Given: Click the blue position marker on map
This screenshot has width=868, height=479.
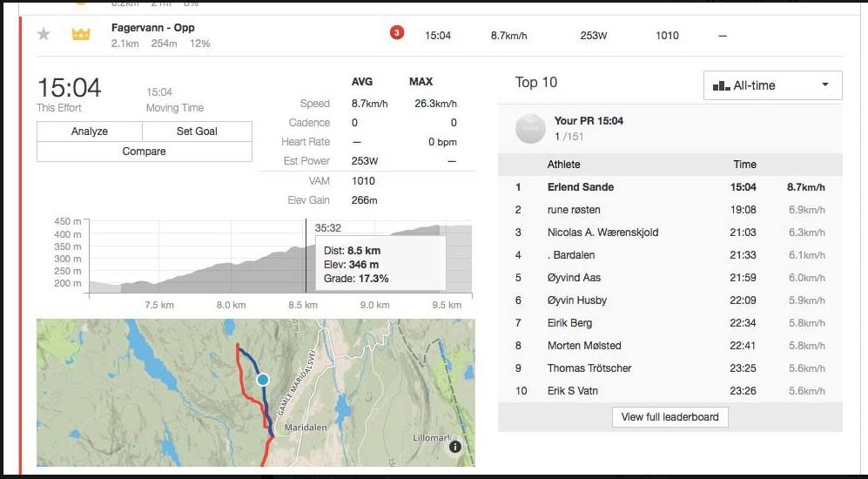Looking at the screenshot, I should click(263, 380).
